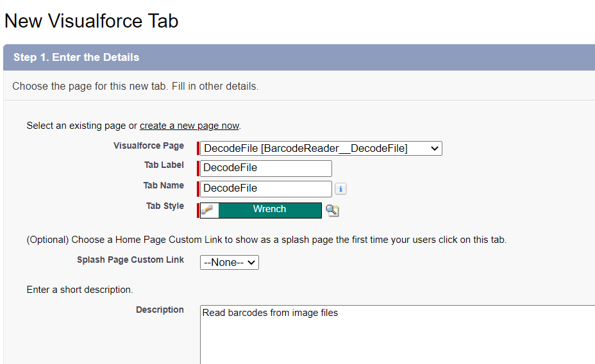Click the 'Enter a short description' instruction text
Image resolution: width=595 pixels, height=364 pixels.
(80, 290)
